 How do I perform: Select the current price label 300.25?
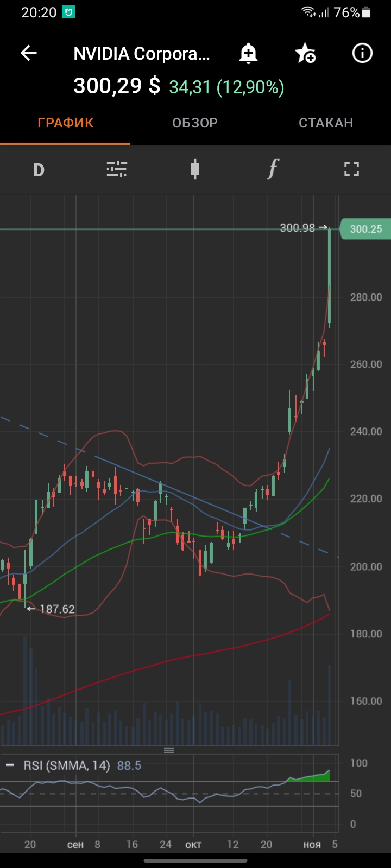(365, 229)
